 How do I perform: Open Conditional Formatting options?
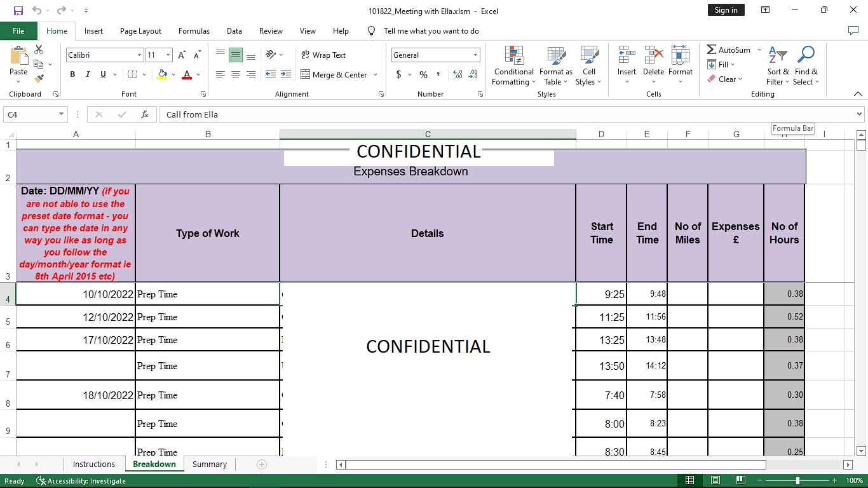click(514, 65)
